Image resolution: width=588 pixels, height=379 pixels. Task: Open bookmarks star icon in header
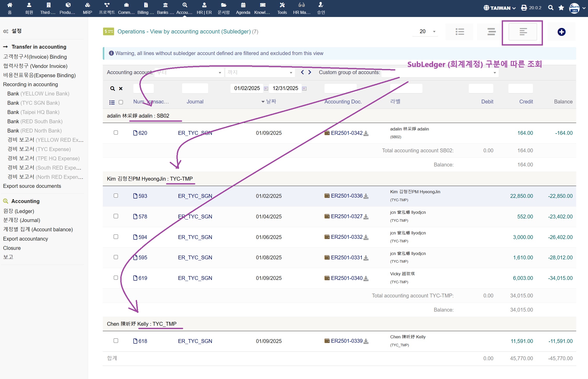tap(561, 8)
